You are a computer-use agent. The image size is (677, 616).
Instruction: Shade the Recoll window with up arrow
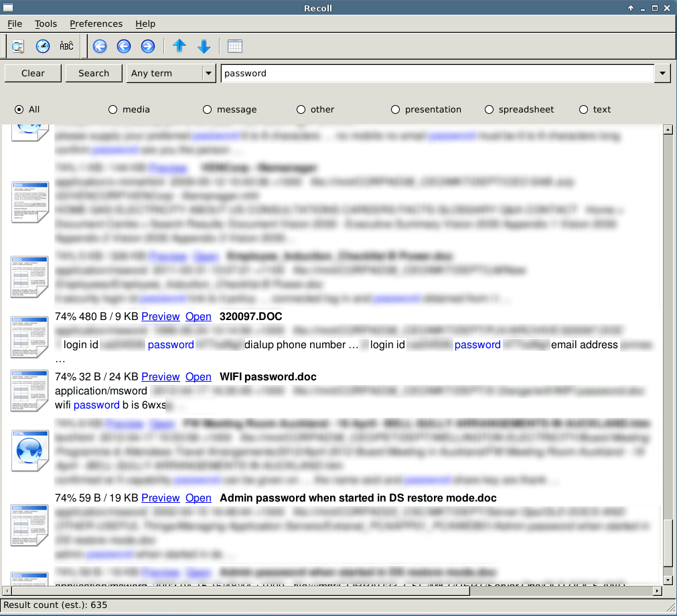tap(631, 8)
